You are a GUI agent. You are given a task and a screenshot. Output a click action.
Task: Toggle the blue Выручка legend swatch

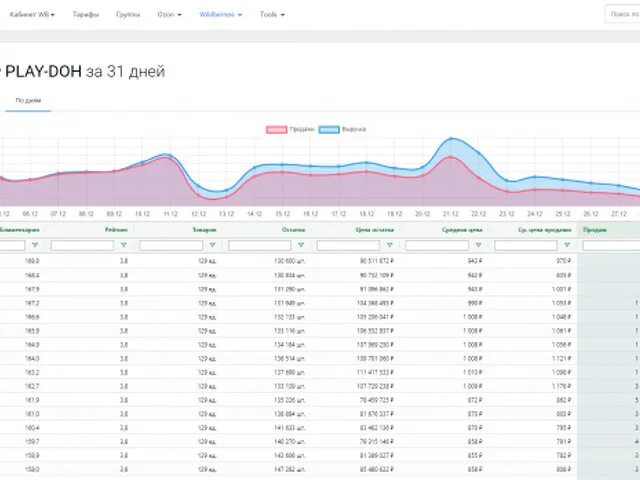click(x=329, y=130)
